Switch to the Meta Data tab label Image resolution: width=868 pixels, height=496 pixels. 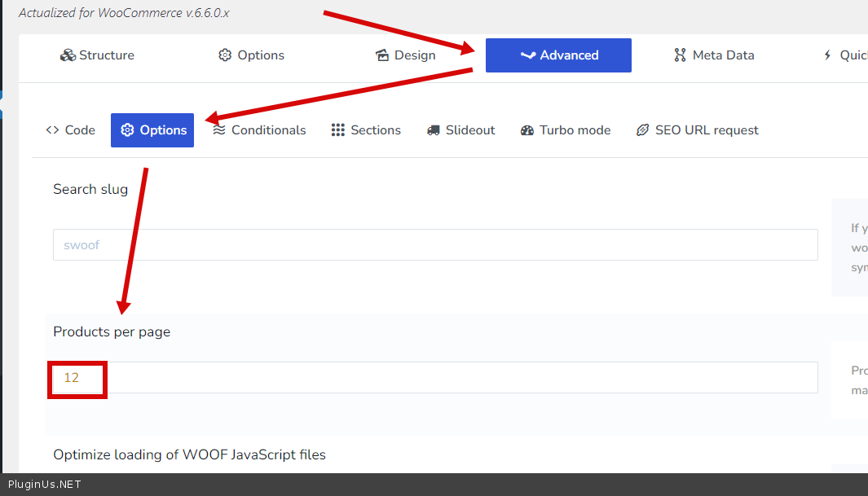click(723, 55)
